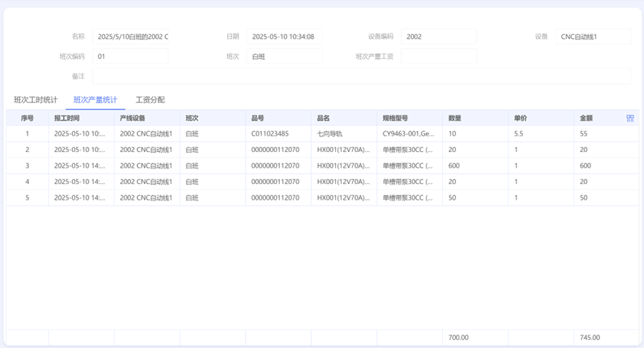Open the 工资分配 tab
This screenshot has width=644, height=348.
(150, 100)
